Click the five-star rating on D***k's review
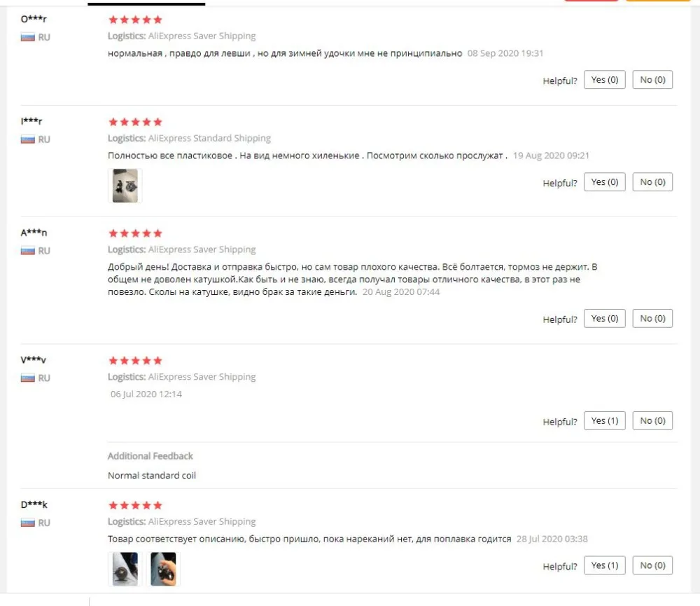 click(135, 505)
